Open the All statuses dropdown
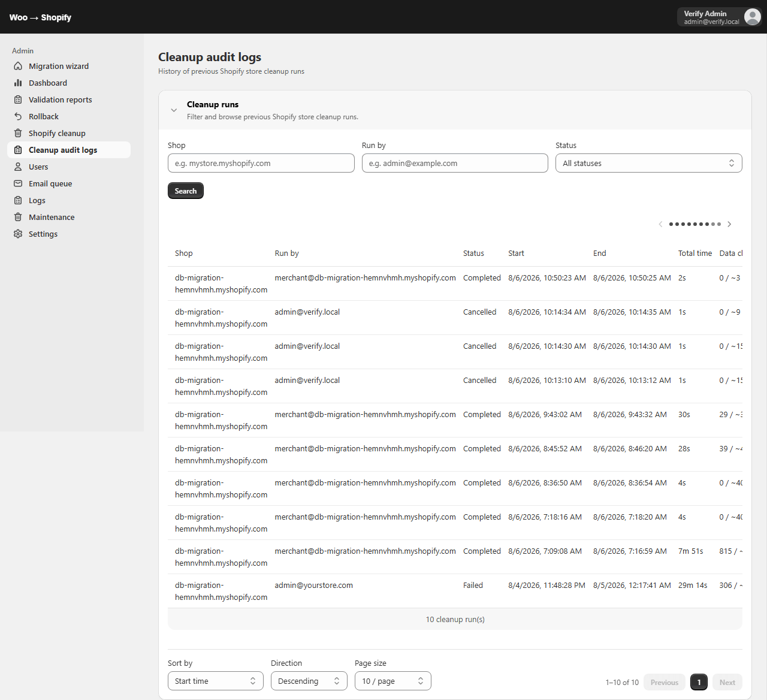The width and height of the screenshot is (767, 700). coord(649,163)
